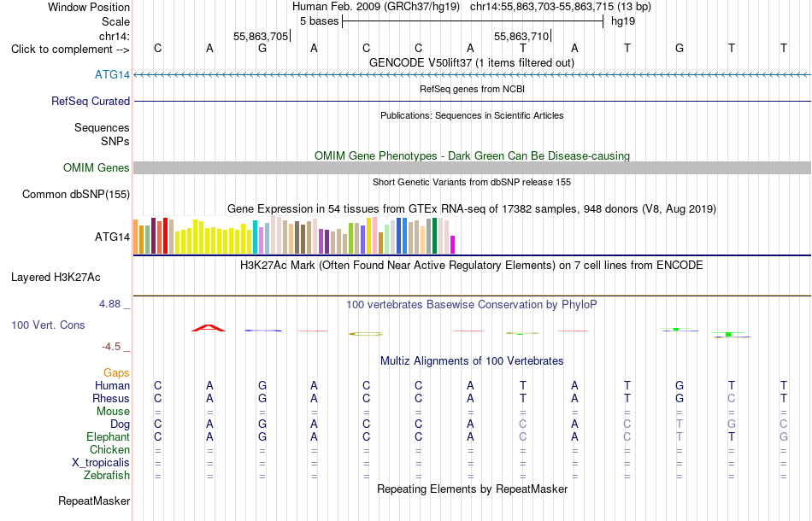Click the 55,863,705 position marker
Viewport: 812px width, 521px height.
(262, 36)
